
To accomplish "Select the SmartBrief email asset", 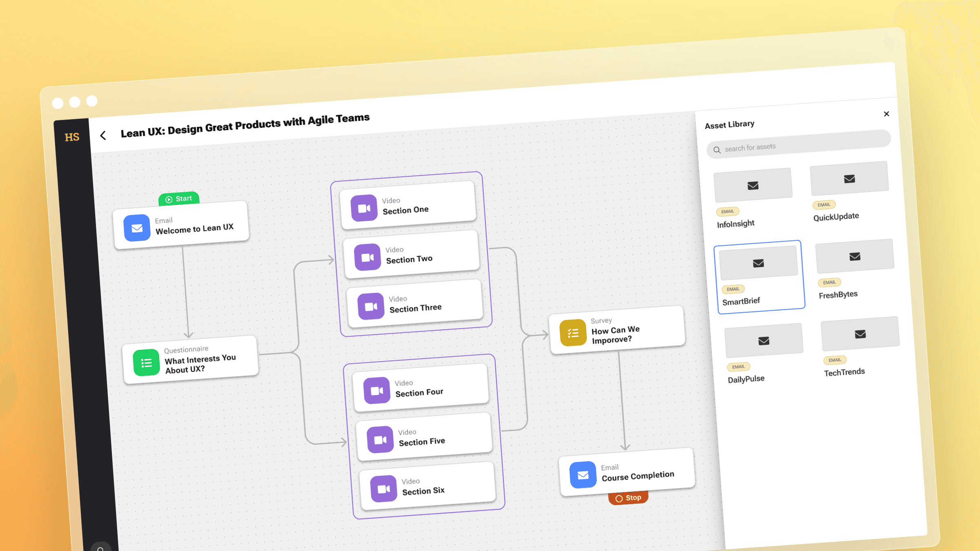I will [759, 277].
